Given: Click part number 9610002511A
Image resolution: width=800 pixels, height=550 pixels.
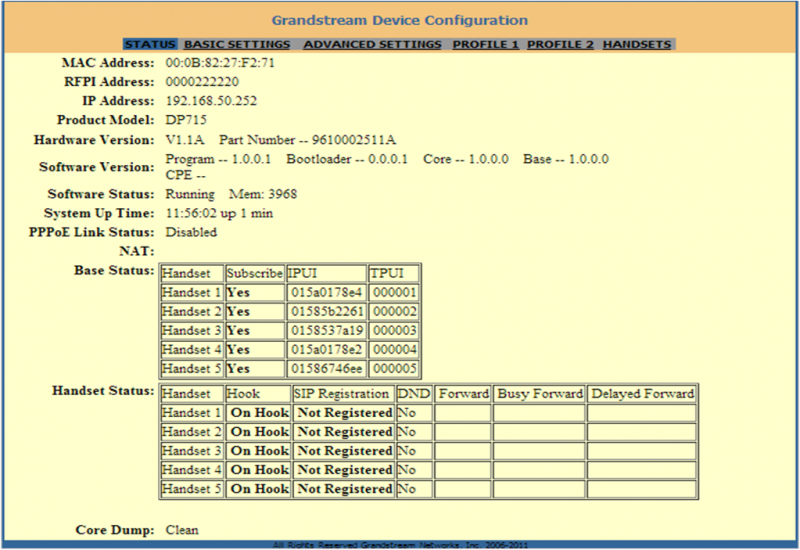Looking at the screenshot, I should (x=354, y=140).
